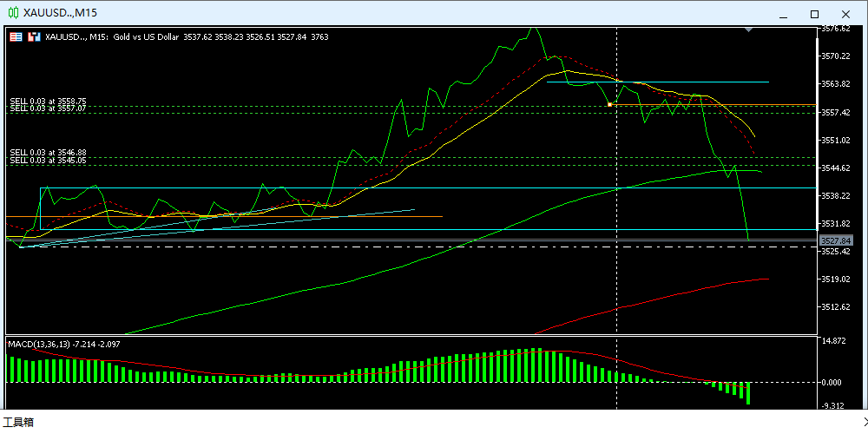The width and height of the screenshot is (868, 434).
Task: Click the trade entry marker on the orange line
Action: click(x=609, y=104)
